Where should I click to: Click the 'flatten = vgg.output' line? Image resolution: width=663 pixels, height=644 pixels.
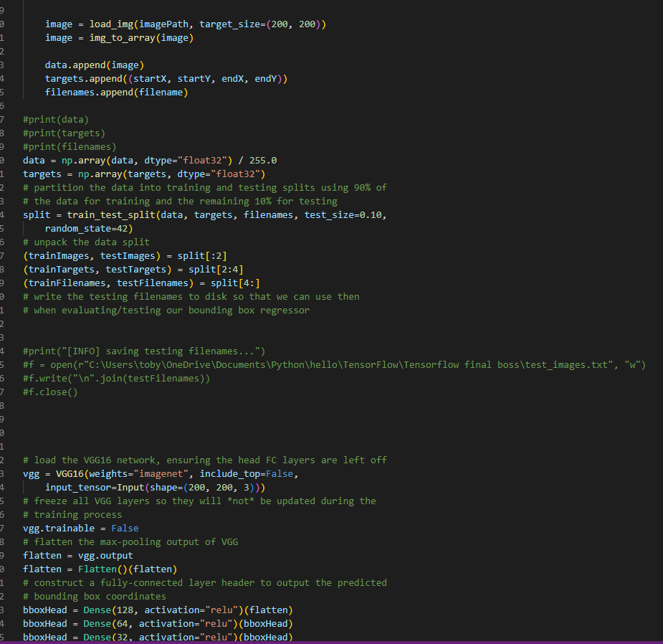[x=78, y=556]
